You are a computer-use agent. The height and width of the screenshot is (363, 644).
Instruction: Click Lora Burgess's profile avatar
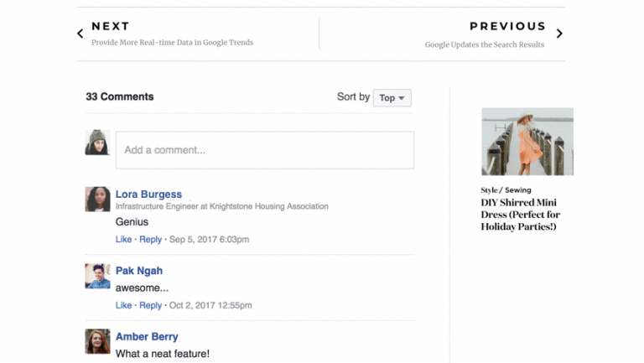coord(97,200)
